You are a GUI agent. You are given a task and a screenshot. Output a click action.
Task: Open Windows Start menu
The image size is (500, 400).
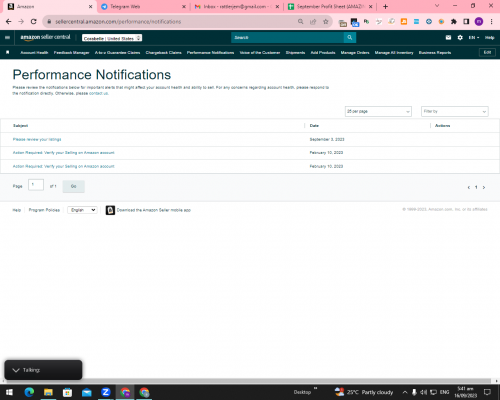click(x=9, y=392)
